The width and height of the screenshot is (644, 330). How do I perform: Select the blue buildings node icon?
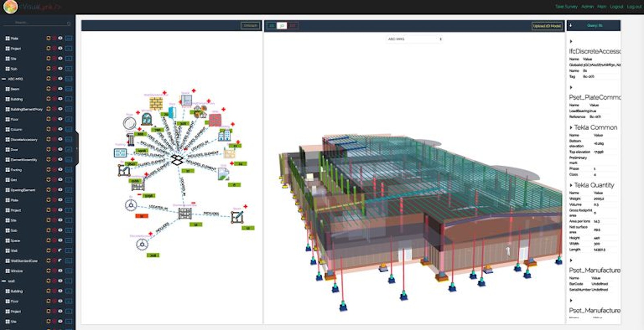pyautogui.click(x=224, y=135)
